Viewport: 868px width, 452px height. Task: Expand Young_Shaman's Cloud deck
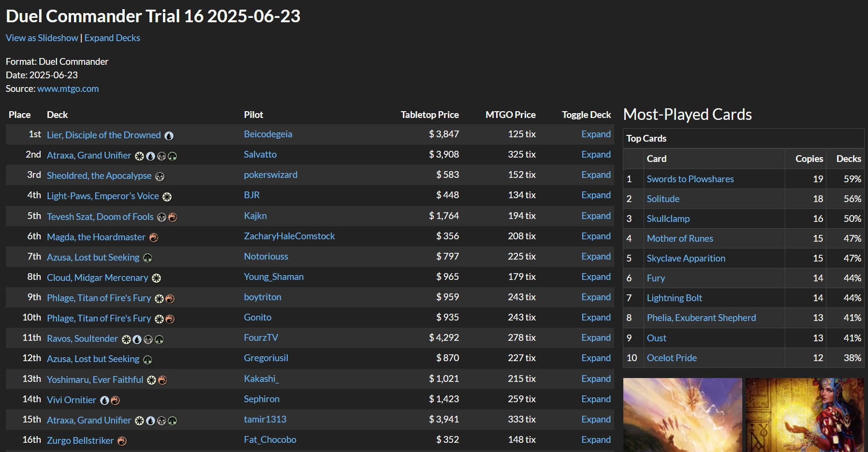pyautogui.click(x=596, y=277)
